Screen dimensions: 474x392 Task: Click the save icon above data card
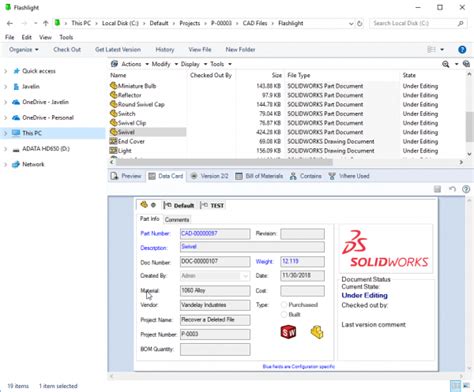point(437,189)
